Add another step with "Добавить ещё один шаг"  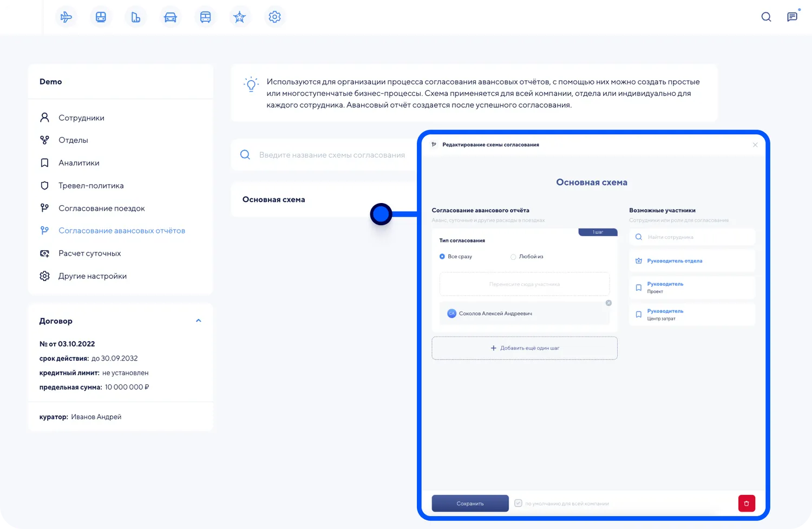525,348
